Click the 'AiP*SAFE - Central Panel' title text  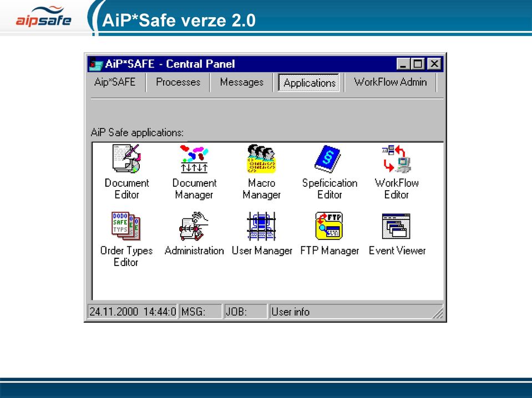(x=170, y=64)
